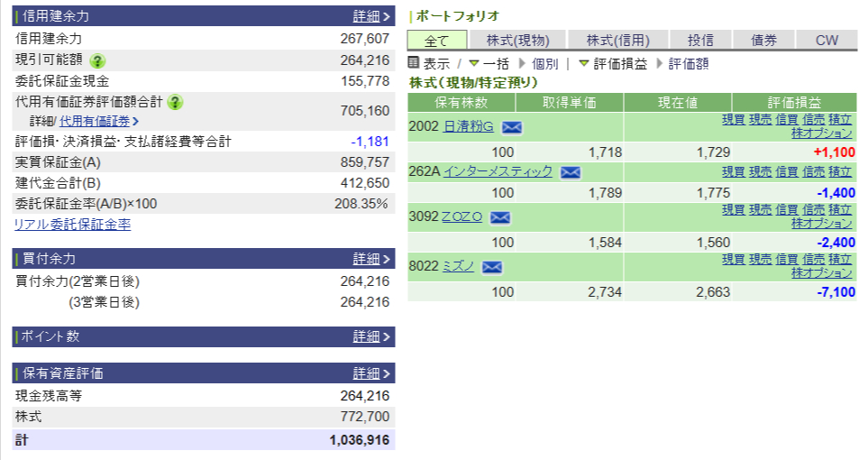
Task: Click 株オプション for ZOZO
Action: tap(821, 224)
